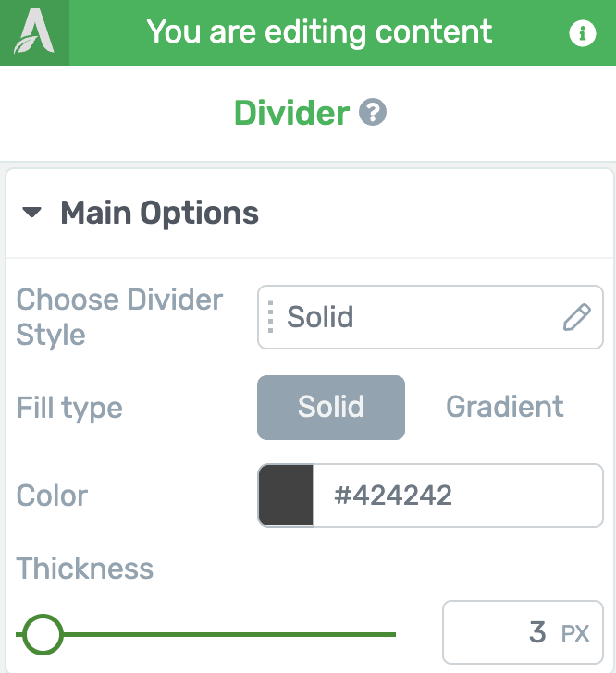Click the Main Options section header
Screen dimensions: 616x673
pyautogui.click(x=309, y=214)
